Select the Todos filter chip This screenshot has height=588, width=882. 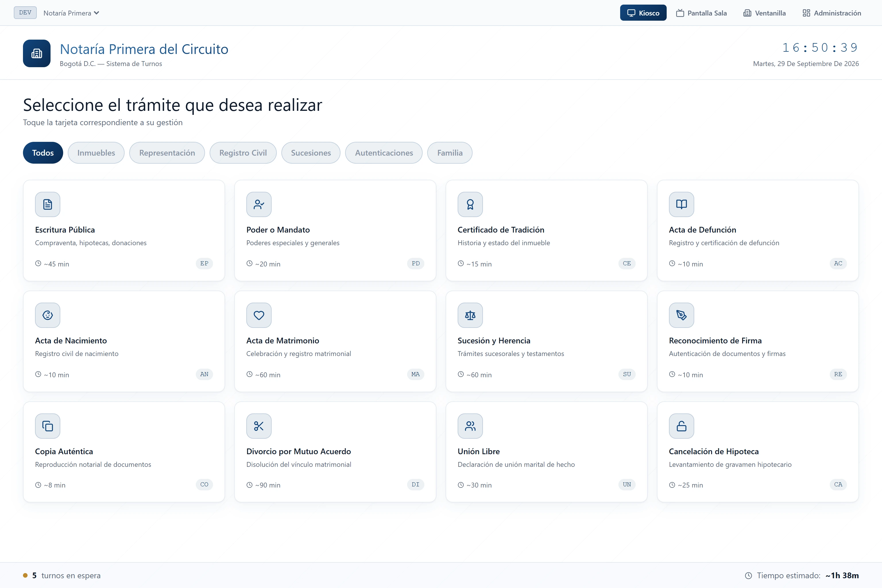click(43, 153)
